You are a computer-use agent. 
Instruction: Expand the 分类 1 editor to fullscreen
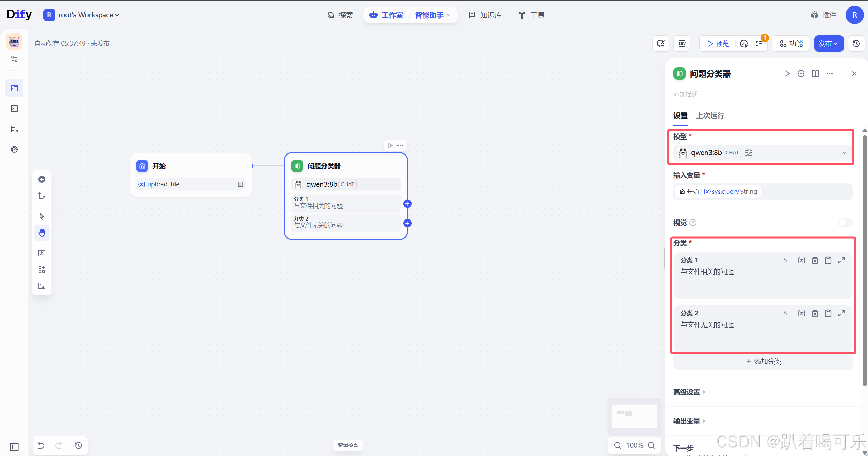pos(841,260)
